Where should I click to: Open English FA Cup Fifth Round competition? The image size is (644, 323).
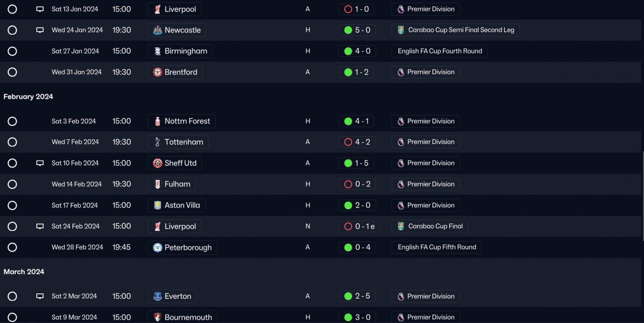pyautogui.click(x=436, y=248)
